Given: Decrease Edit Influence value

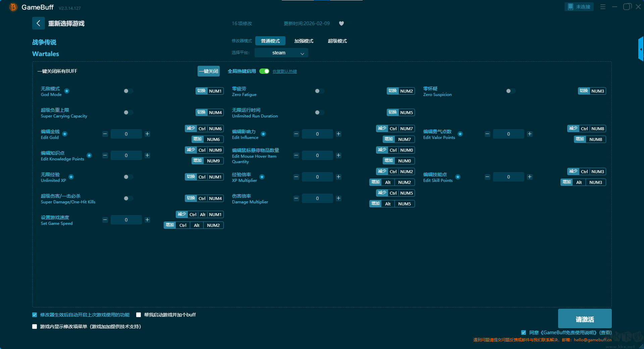Looking at the screenshot, I should point(296,134).
